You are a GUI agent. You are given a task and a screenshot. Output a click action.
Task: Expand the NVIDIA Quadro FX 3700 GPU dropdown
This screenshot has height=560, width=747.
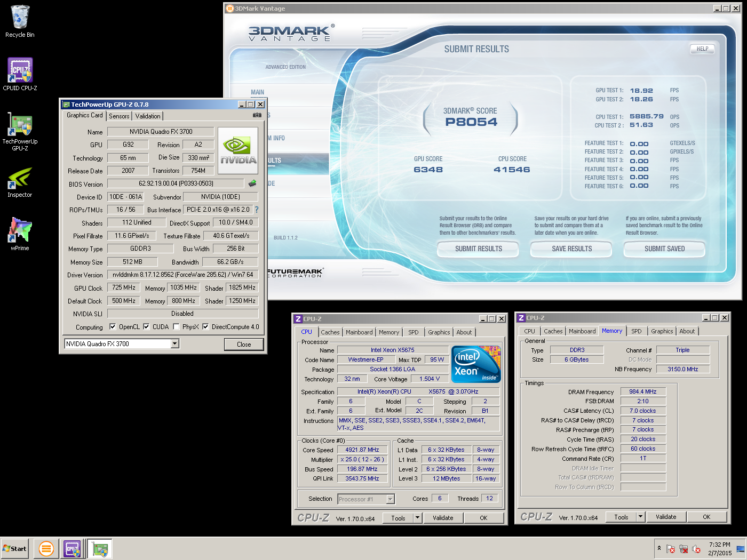[174, 344]
